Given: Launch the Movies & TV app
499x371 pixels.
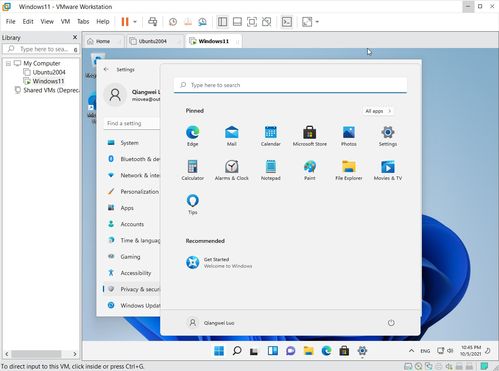Looking at the screenshot, I should [388, 170].
